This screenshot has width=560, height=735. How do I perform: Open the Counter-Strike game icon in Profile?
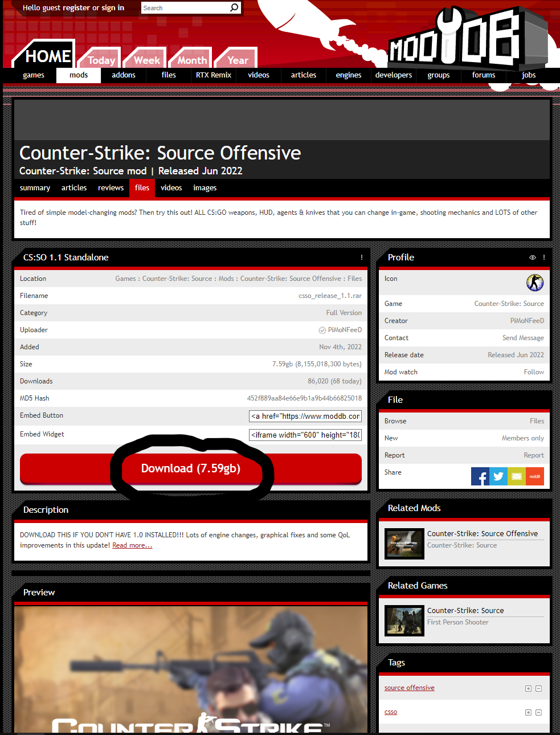coord(535,283)
